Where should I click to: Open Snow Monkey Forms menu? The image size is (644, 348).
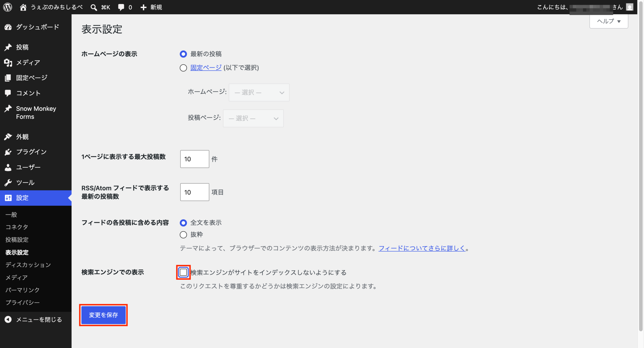click(x=36, y=113)
